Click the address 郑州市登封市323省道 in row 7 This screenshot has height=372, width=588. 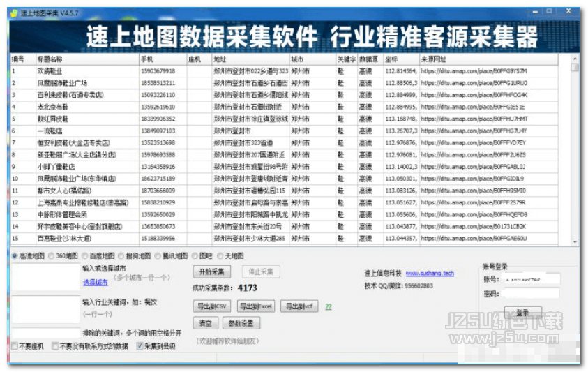[x=243, y=143]
